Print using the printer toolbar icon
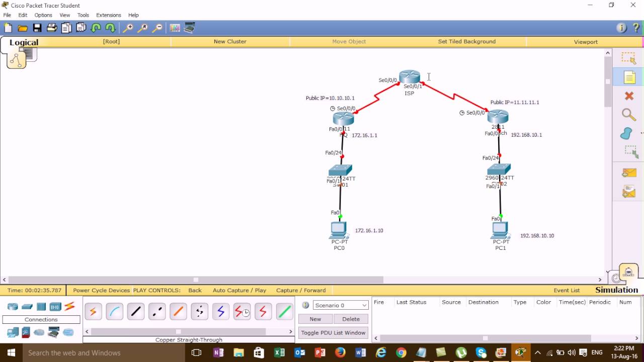This screenshot has height=362, width=644. tap(52, 28)
